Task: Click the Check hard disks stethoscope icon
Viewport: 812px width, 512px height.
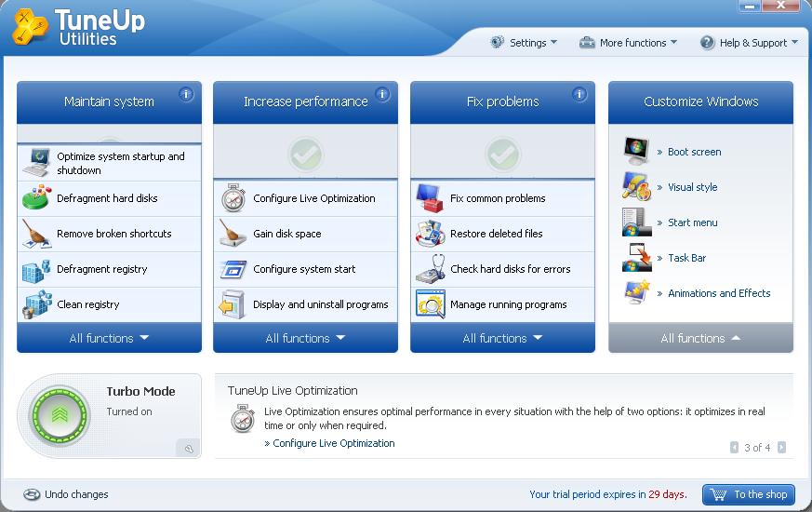Action: click(431, 268)
